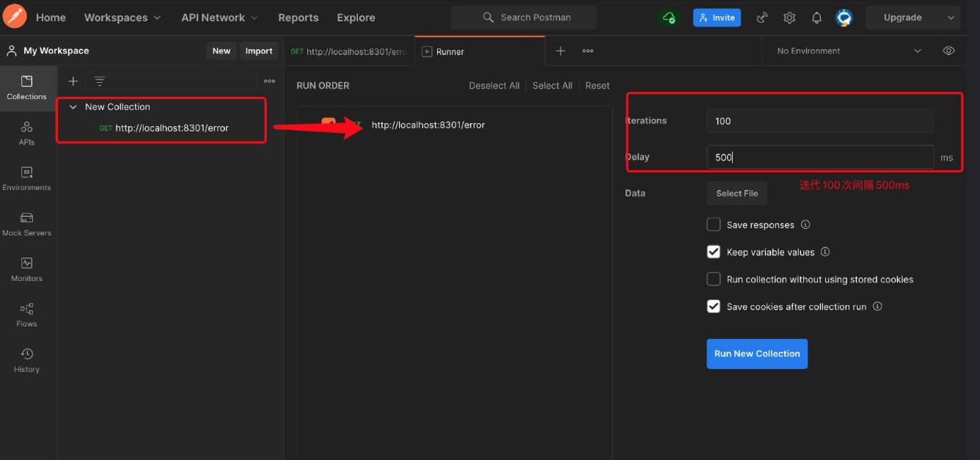Open the Workspaces dropdown
Image resolution: width=980 pixels, height=460 pixels.
point(122,18)
